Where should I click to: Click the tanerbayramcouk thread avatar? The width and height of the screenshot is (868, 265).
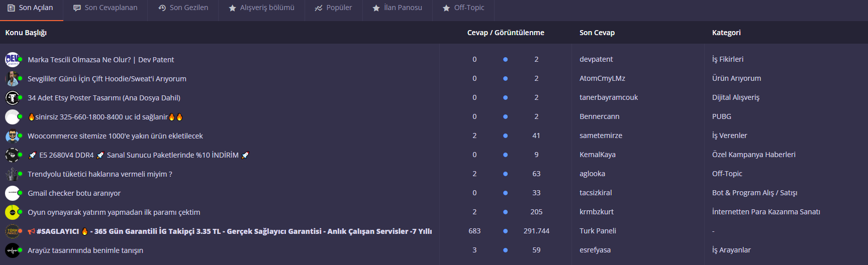13,98
